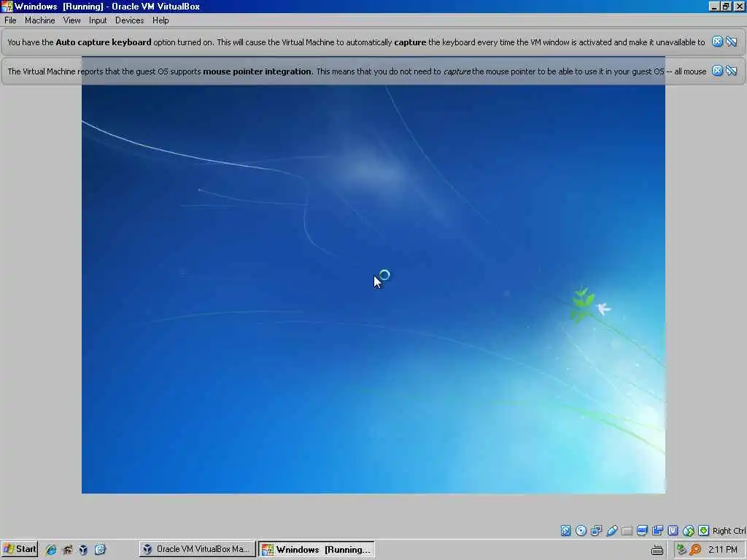
Task: Launch VirtualBox from quick launch
Action: coord(83,550)
